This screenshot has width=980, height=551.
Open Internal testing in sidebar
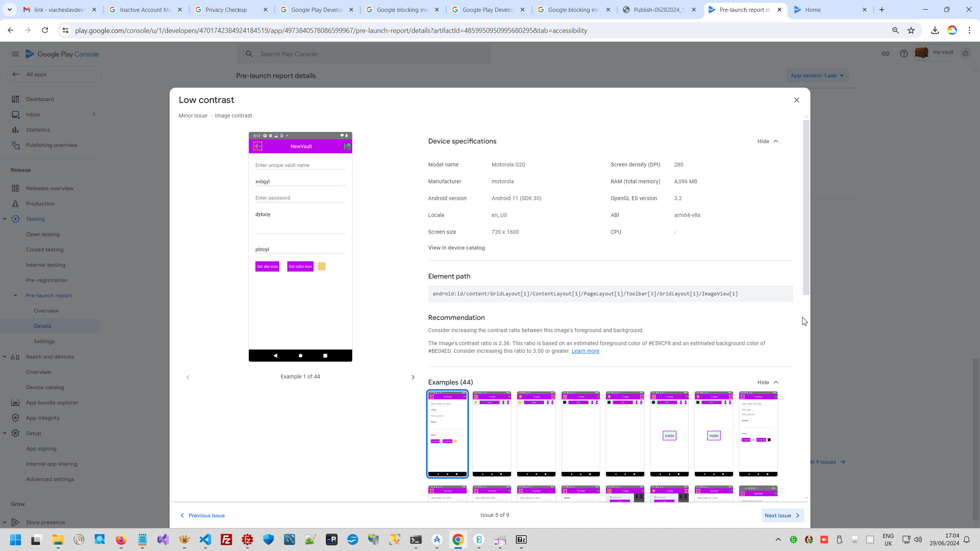pyautogui.click(x=46, y=265)
